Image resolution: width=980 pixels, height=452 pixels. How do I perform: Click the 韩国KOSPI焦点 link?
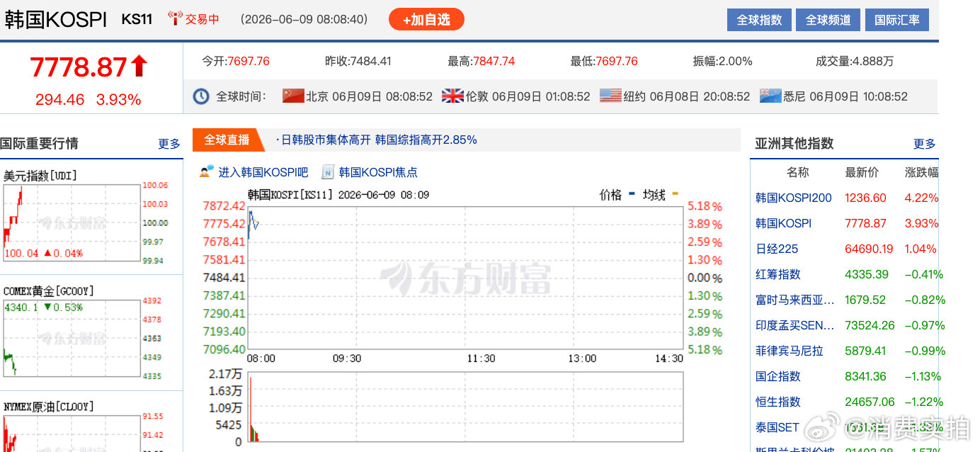378,172
